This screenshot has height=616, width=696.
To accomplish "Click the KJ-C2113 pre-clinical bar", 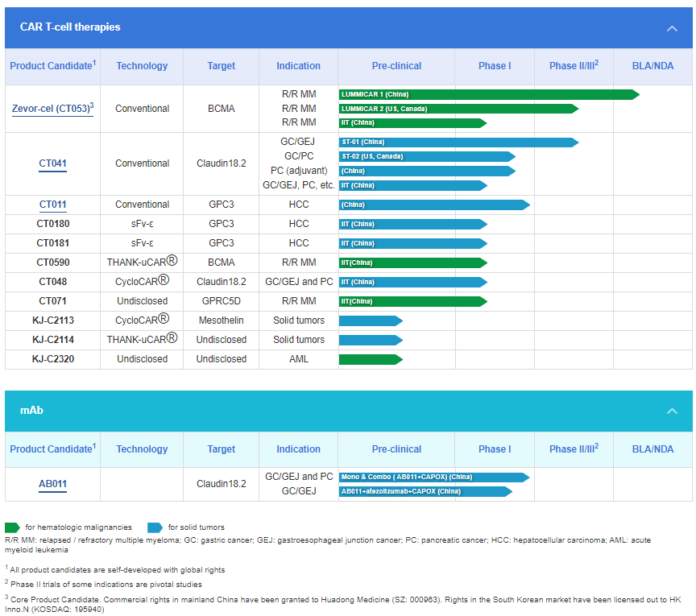I will (371, 320).
